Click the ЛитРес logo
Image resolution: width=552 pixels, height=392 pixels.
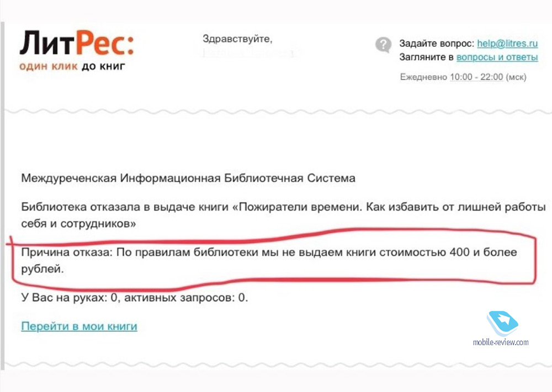coord(77,43)
